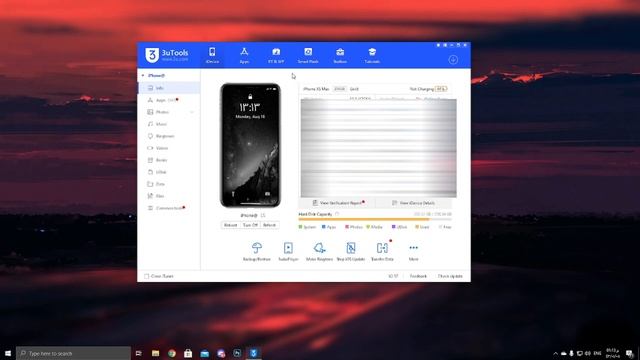
Task: Open View iDevice Details
Action: pos(413,203)
